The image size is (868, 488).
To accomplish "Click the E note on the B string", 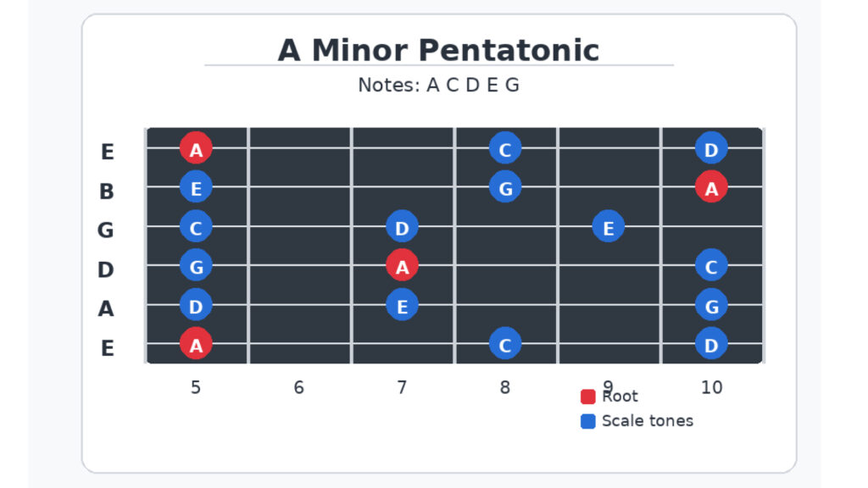I will tap(196, 188).
